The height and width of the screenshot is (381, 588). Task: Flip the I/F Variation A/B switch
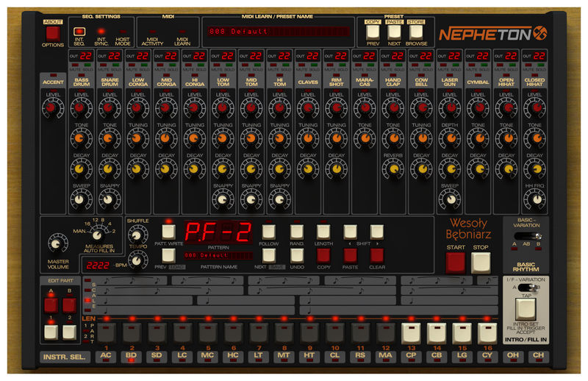[x=528, y=288]
